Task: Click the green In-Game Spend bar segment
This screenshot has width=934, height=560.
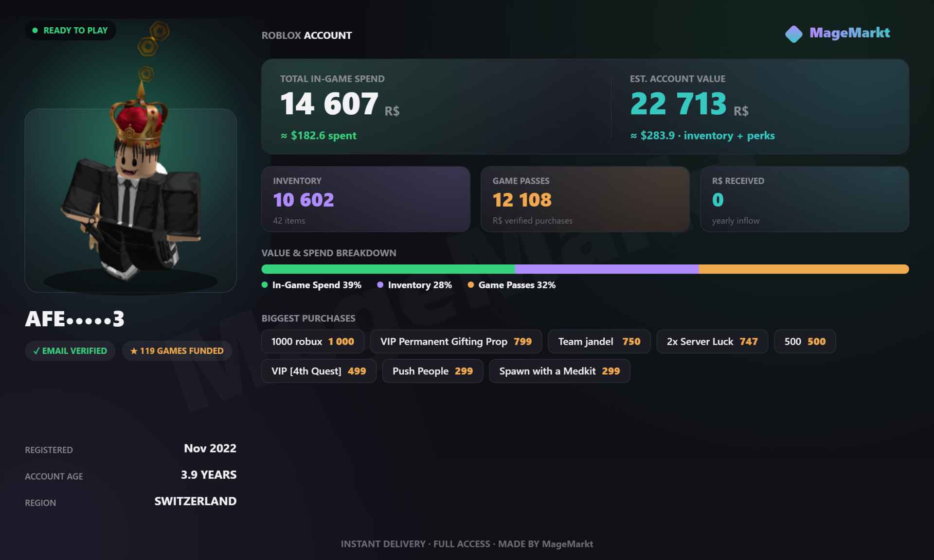Action: [x=388, y=269]
